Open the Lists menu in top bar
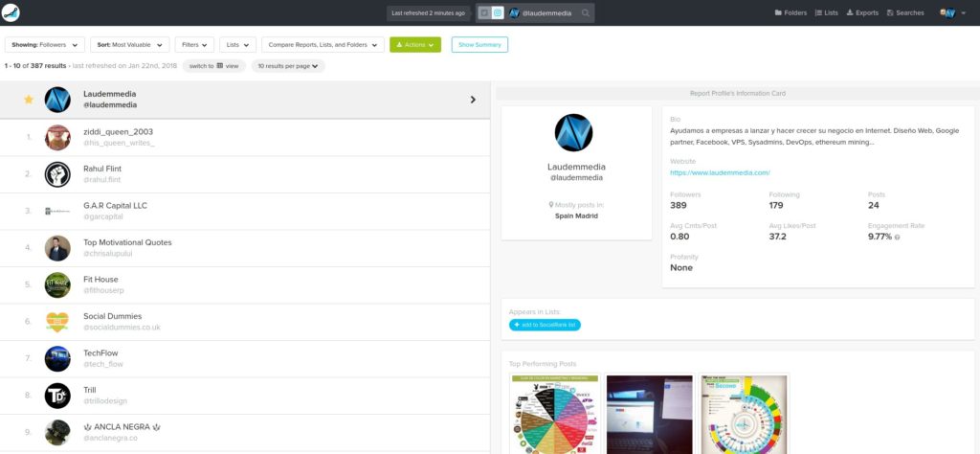Image resolution: width=980 pixels, height=454 pixels. pos(826,12)
